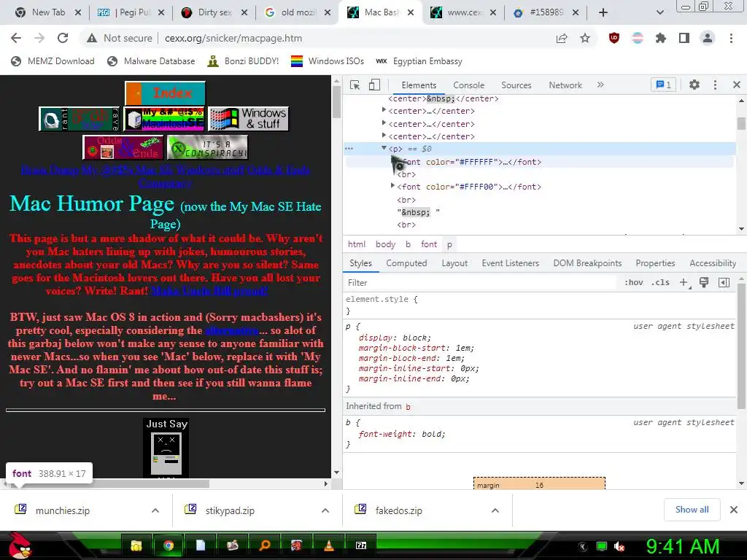This screenshot has width=747, height=560.
Task: Open the Accessibility pane tab
Action: pyautogui.click(x=713, y=262)
